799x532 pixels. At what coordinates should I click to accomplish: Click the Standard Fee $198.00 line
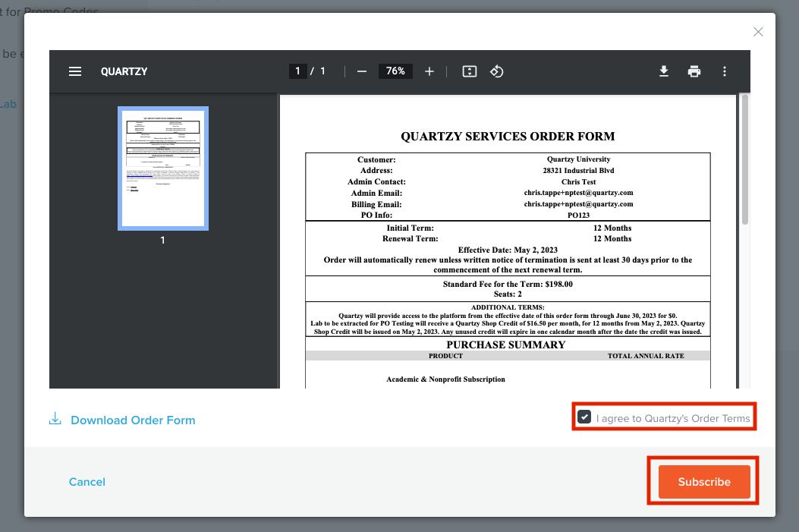pyautogui.click(x=508, y=284)
